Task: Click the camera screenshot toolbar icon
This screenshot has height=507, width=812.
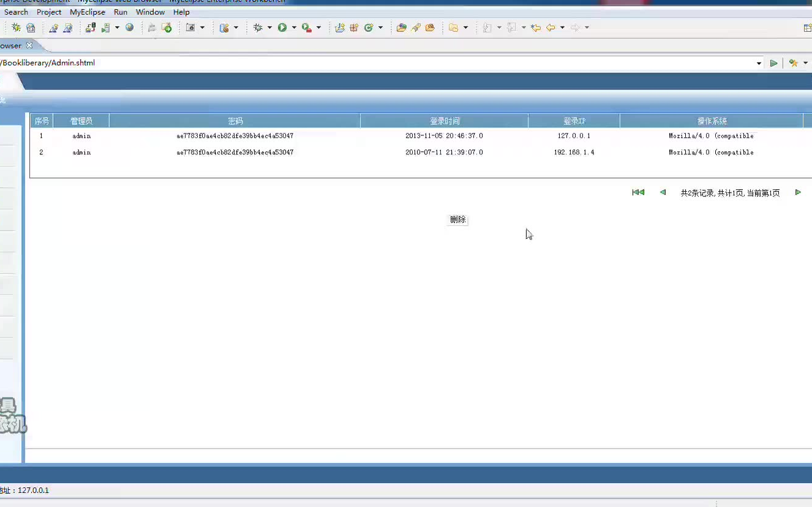Action: coord(190,28)
